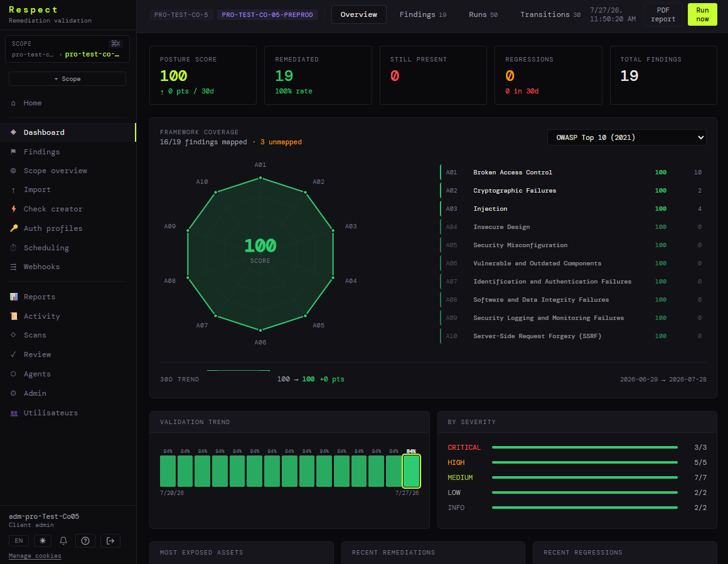This screenshot has height=564, width=728.
Task: Open Dashboard in the sidebar menu
Action: coord(68,132)
